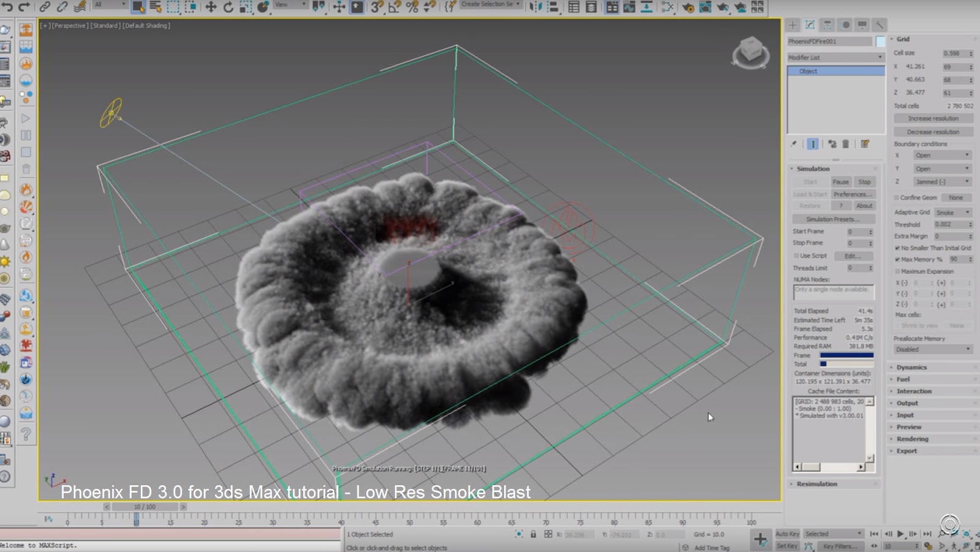The image size is (980, 552).
Task: Open the Modify panel in the command panel
Action: tap(810, 25)
